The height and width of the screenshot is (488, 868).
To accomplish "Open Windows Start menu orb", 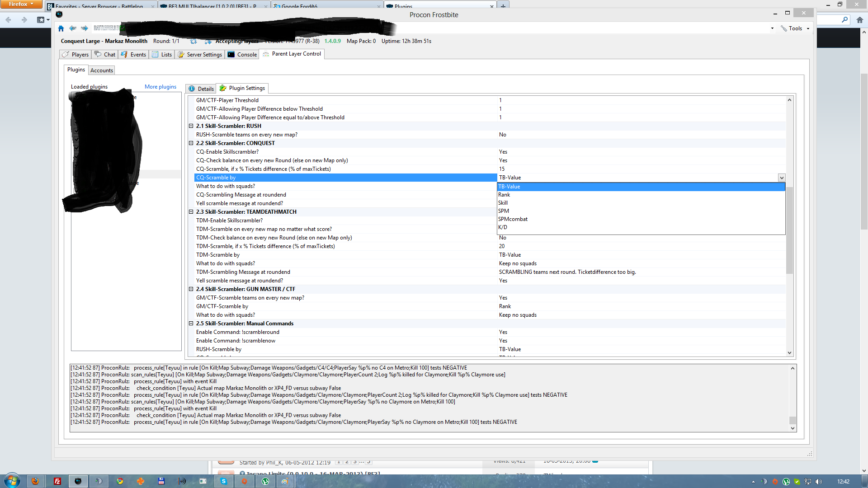I will 12,481.
